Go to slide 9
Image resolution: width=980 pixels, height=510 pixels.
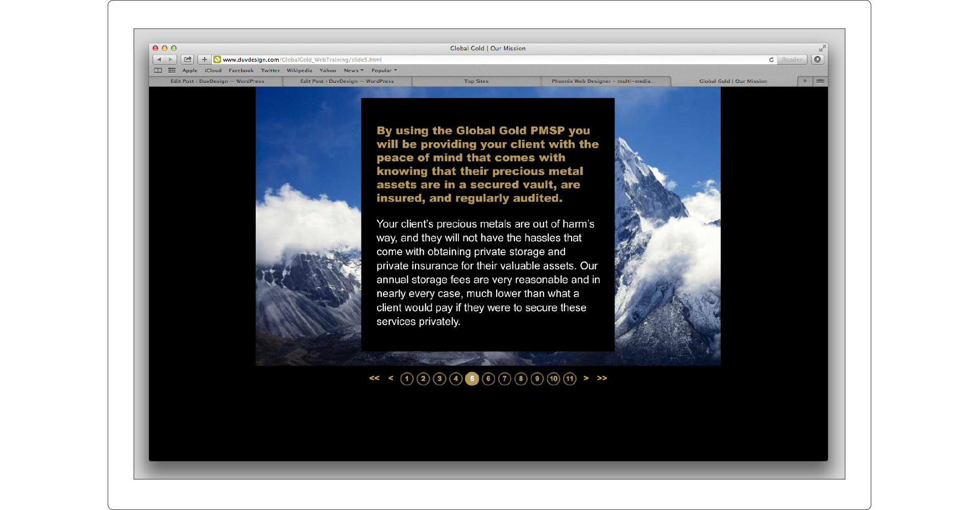[x=537, y=378]
